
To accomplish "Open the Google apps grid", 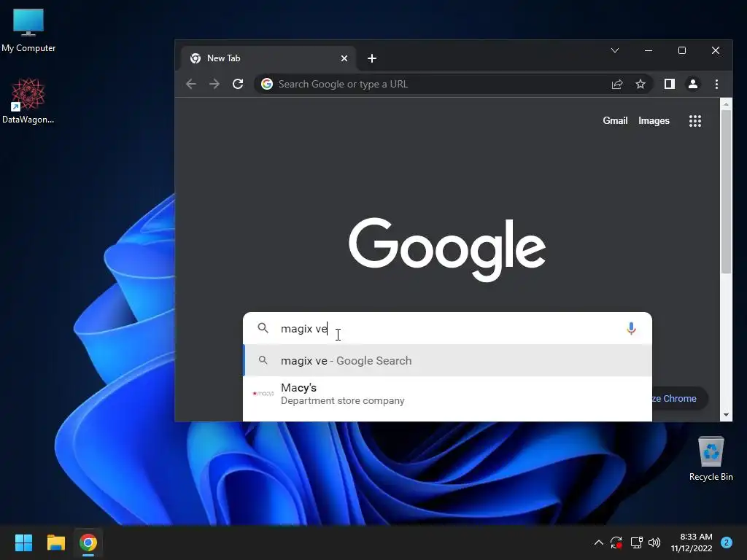I will pos(695,121).
